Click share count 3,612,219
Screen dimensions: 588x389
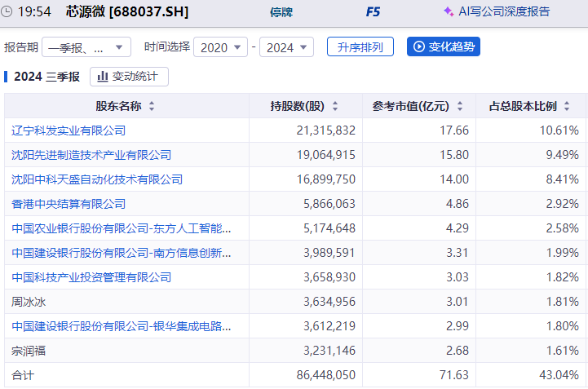tap(329, 326)
